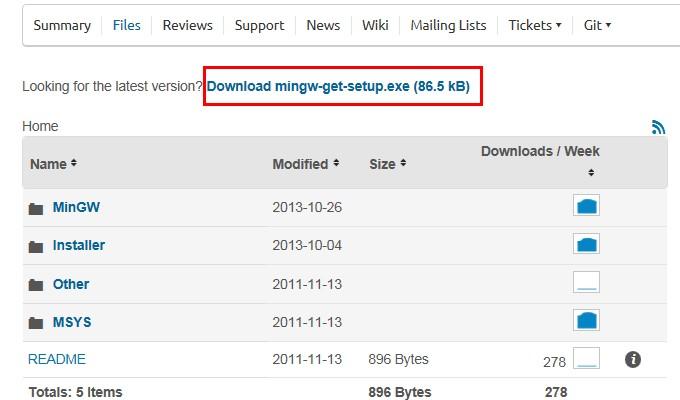Screen dimensions: 680x400
Task: Open the Other folder link
Action: tap(71, 284)
